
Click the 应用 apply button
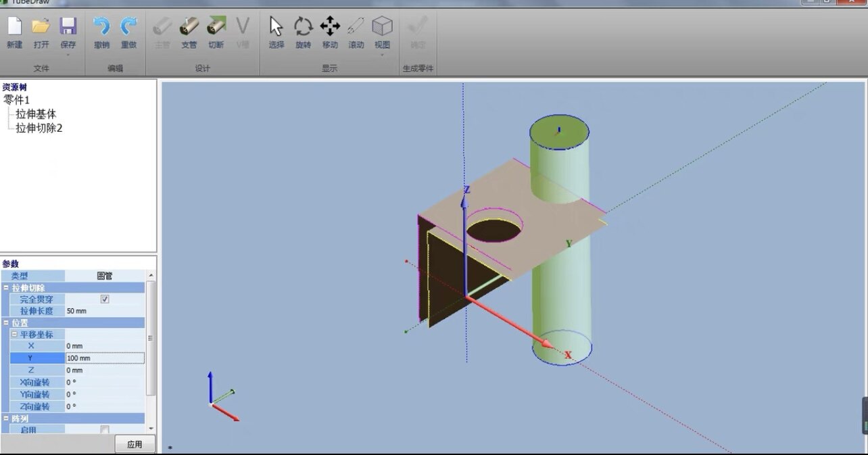[x=135, y=444]
